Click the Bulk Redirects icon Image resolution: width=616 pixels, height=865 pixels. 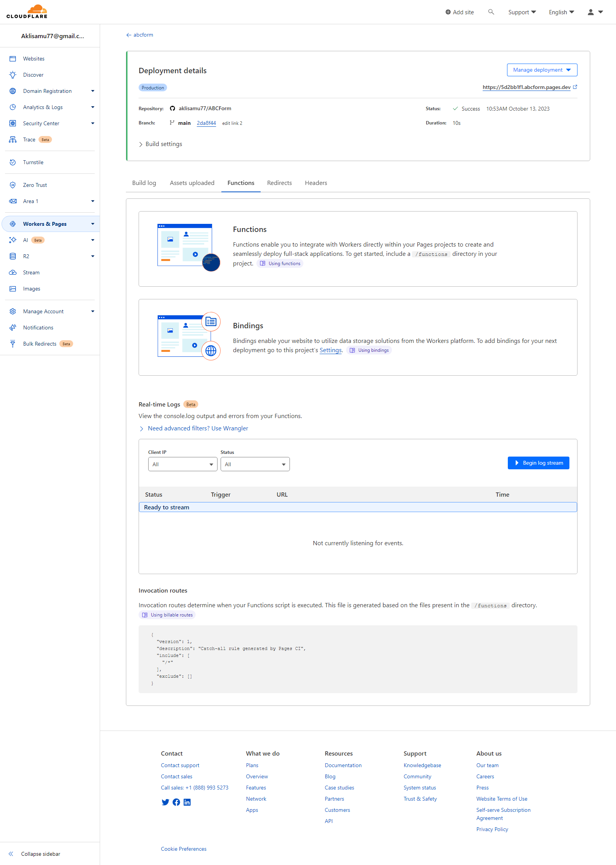pyautogui.click(x=13, y=344)
